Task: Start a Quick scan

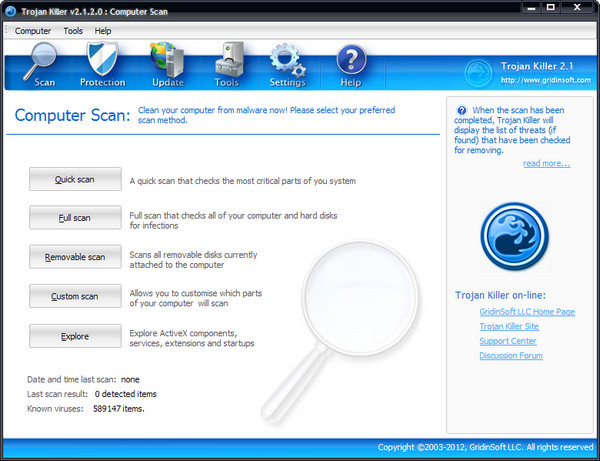Action: point(75,180)
